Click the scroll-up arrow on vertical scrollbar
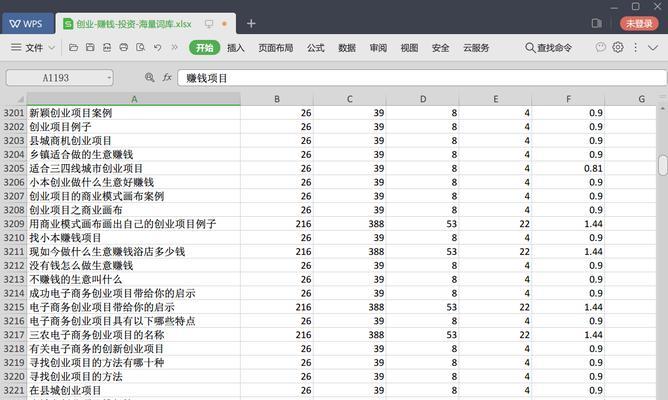The height and width of the screenshot is (400, 668). click(x=662, y=109)
